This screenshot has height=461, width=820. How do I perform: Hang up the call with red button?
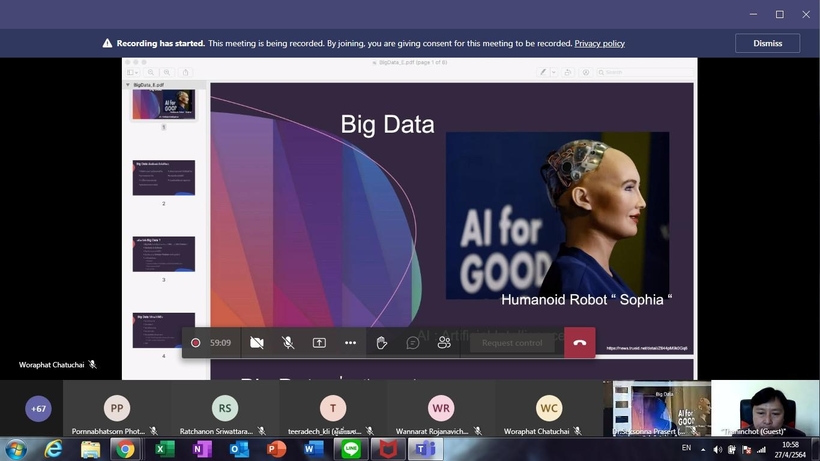(x=579, y=343)
